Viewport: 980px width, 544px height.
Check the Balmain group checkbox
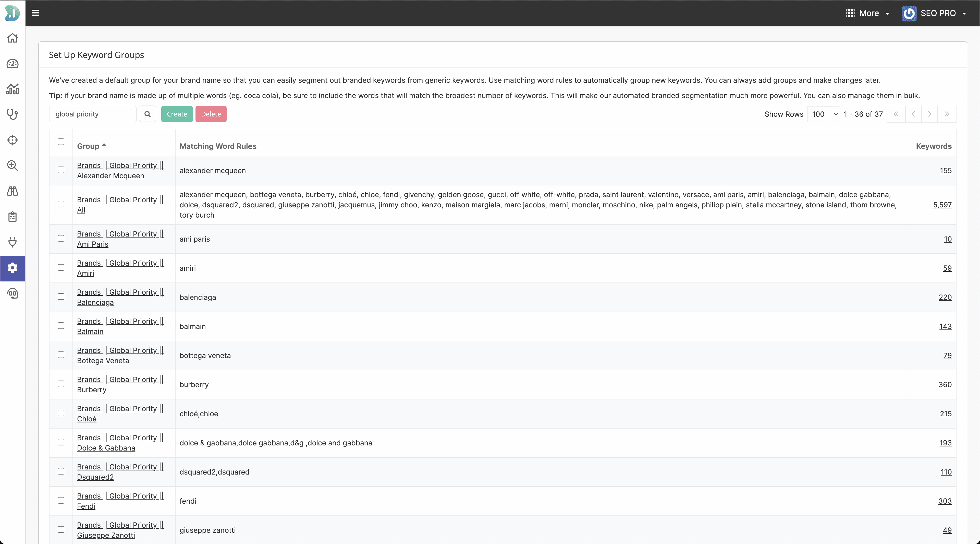click(61, 325)
